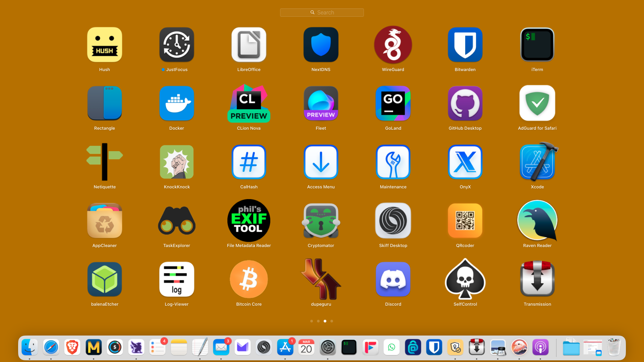This screenshot has height=362, width=644.
Task: Select the third (current) Launchpad page dot
Action: point(325,321)
